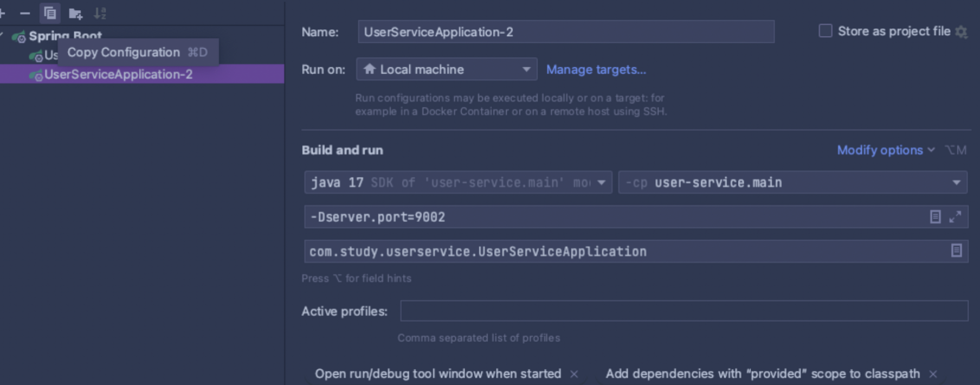Enable Store as project file checkbox

click(825, 31)
